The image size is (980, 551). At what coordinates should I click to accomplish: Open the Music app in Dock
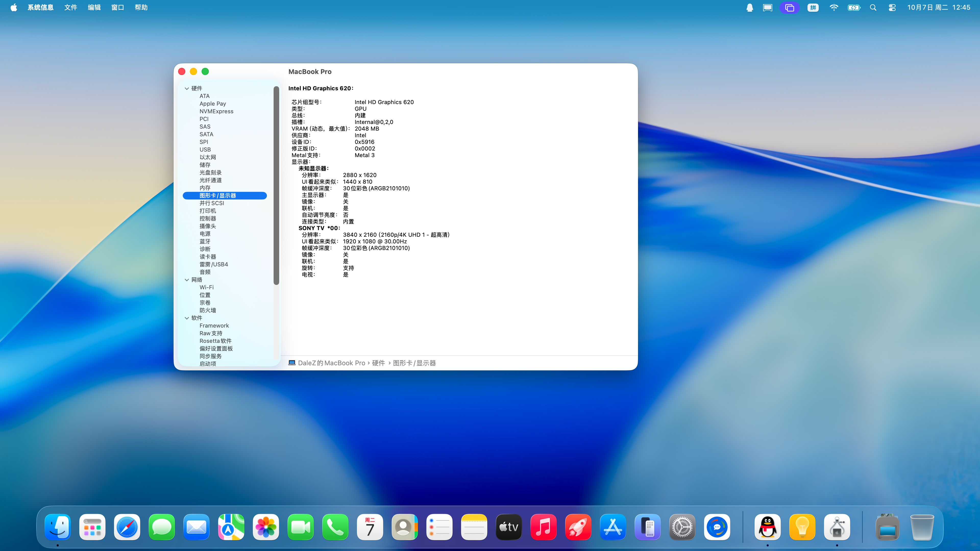point(543,527)
